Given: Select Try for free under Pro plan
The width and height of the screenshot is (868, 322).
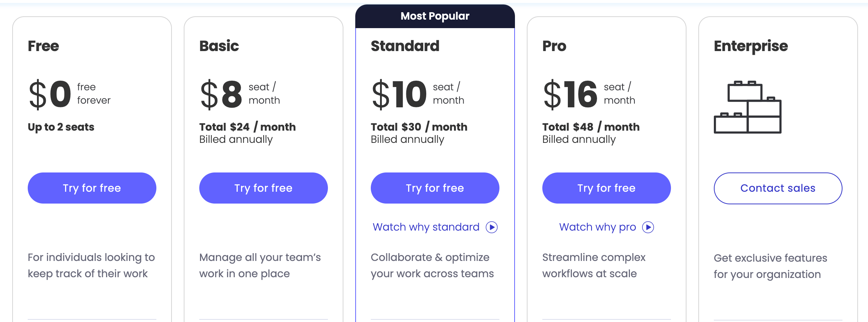Looking at the screenshot, I should 607,188.
